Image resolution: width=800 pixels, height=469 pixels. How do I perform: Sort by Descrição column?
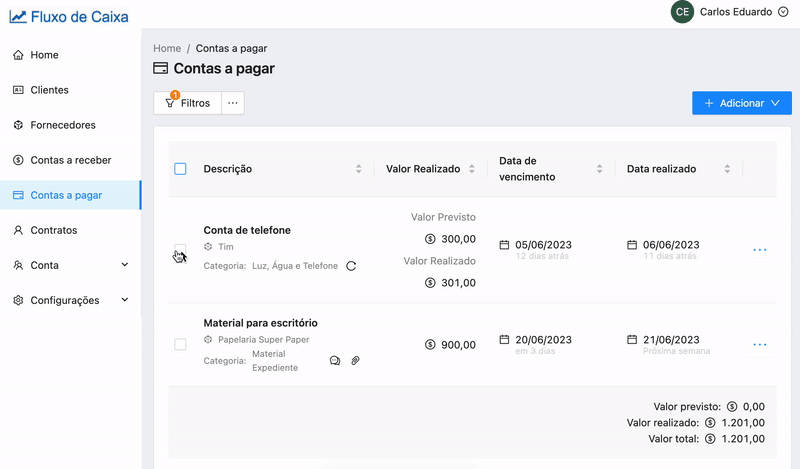point(359,169)
